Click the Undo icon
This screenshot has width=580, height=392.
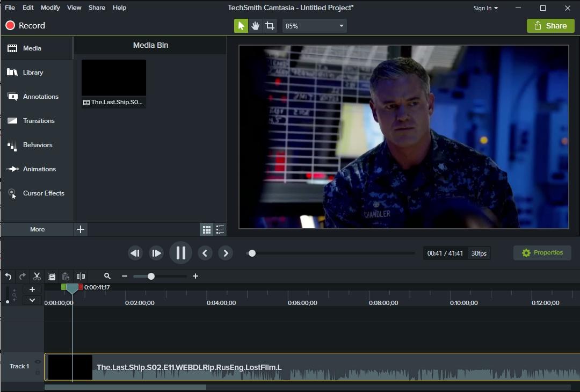pos(8,276)
